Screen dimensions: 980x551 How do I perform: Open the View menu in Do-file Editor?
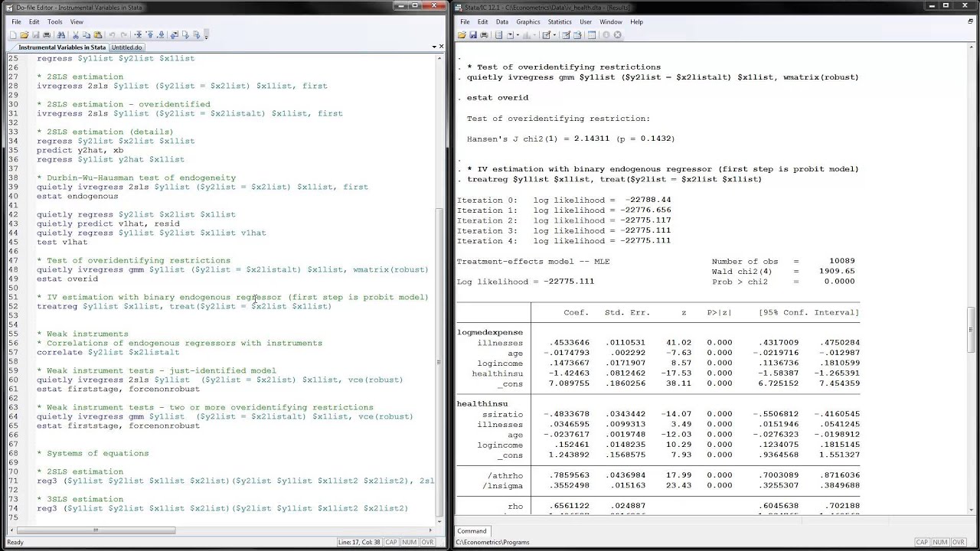[x=77, y=21]
